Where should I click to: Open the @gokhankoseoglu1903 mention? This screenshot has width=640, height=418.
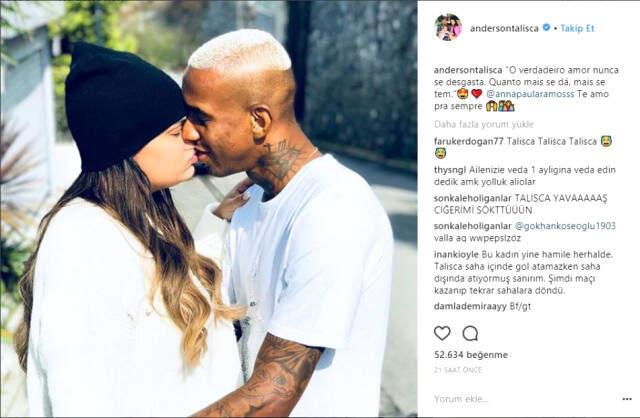click(x=565, y=226)
